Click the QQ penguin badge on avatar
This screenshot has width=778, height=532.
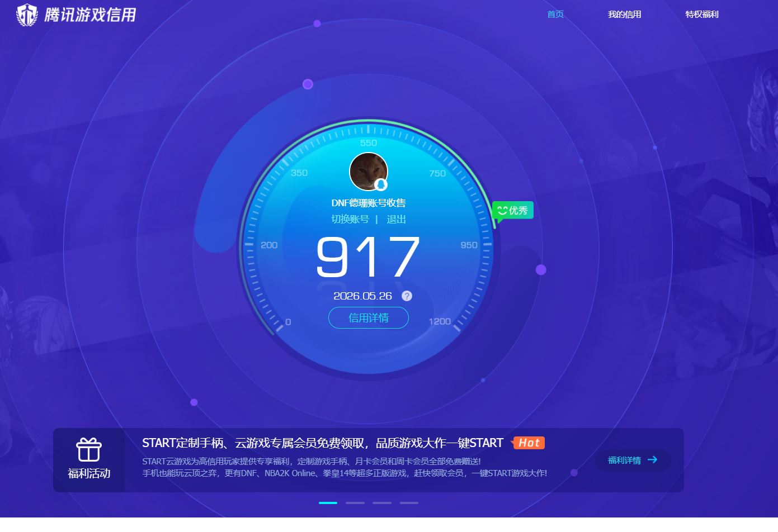381,184
